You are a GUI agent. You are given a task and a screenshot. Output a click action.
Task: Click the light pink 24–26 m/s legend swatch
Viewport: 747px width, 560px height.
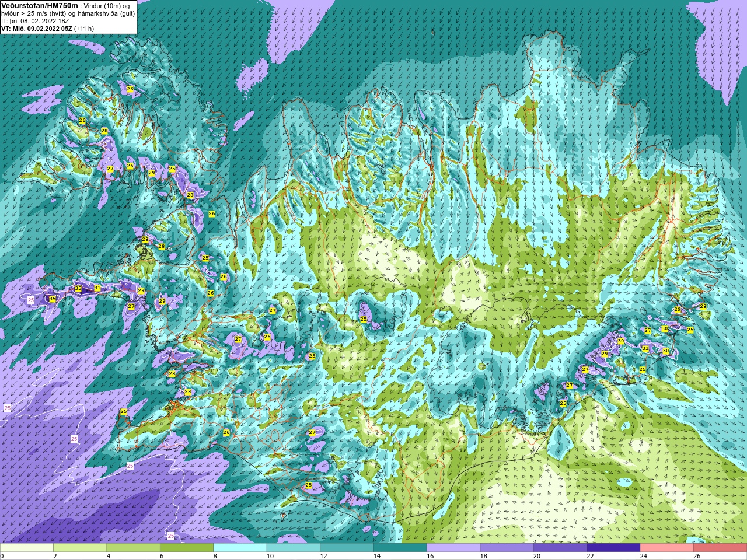[x=667, y=548]
